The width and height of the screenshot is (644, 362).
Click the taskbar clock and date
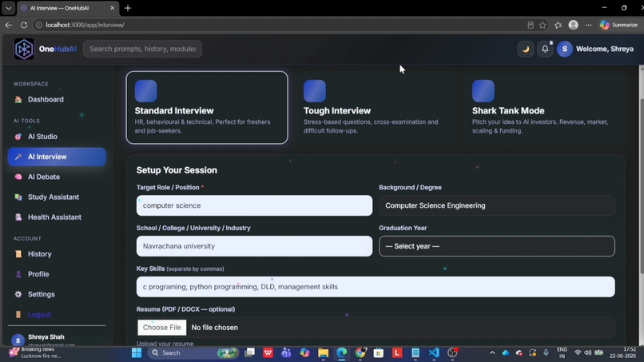[622, 353]
